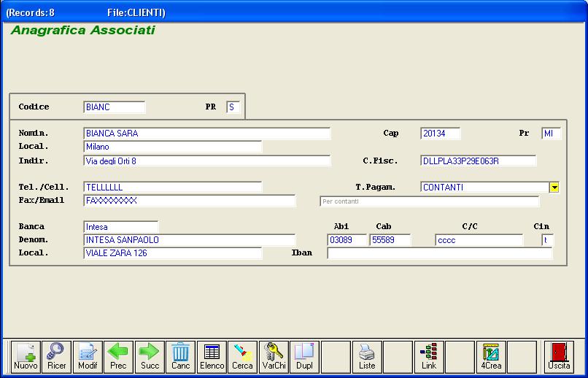The height and width of the screenshot is (378, 588).
Task: Click the T.Pagam. label
Action: click(x=376, y=187)
